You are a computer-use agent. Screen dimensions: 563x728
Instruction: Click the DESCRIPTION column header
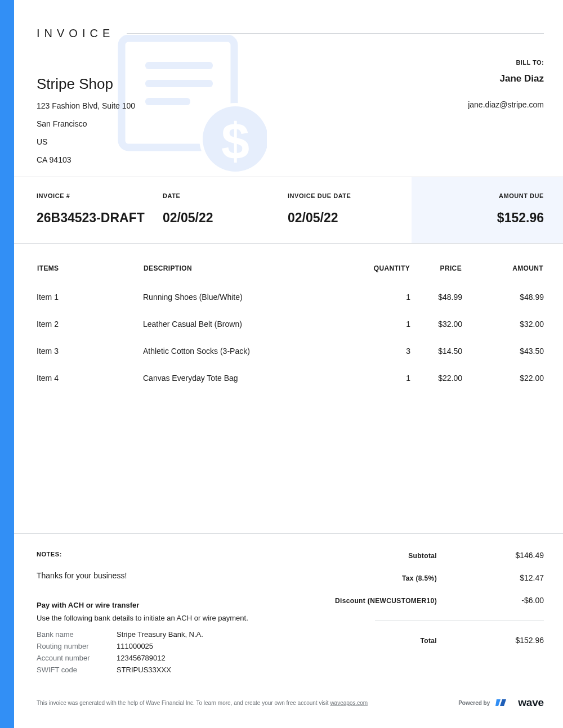click(168, 268)
